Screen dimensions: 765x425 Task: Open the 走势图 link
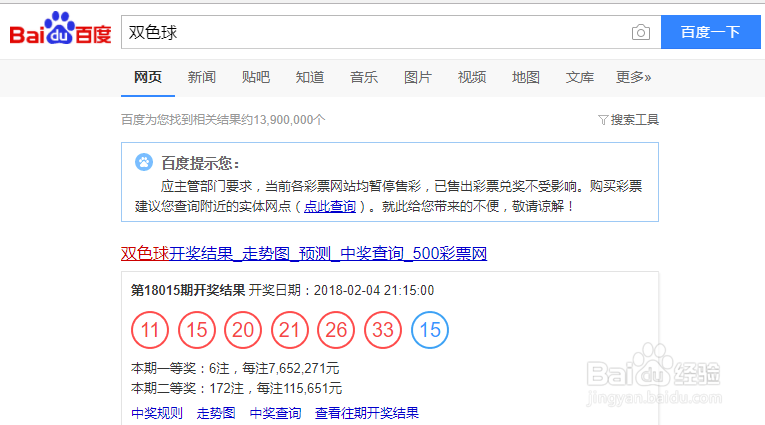pyautogui.click(x=216, y=413)
